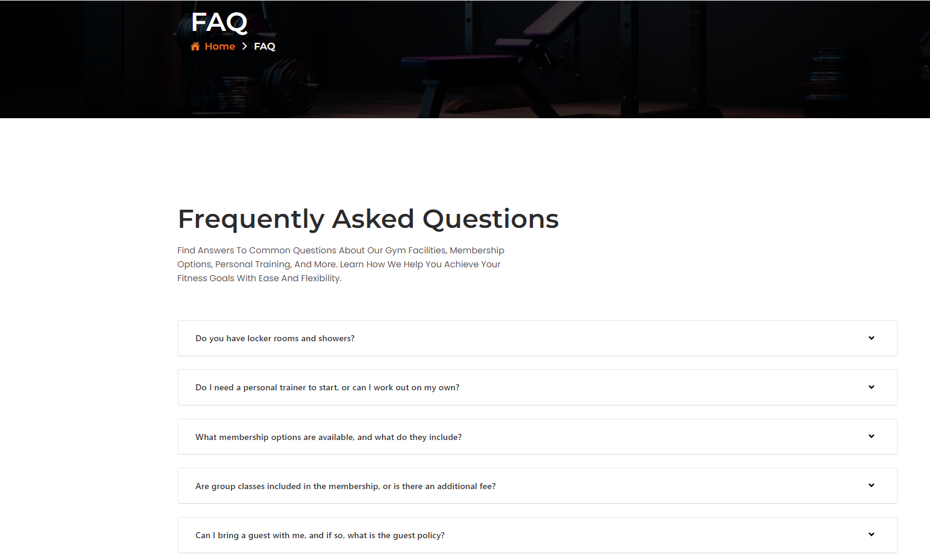Click the intro paragraph about gym facilities
This screenshot has width=930, height=560.
tap(340, 264)
